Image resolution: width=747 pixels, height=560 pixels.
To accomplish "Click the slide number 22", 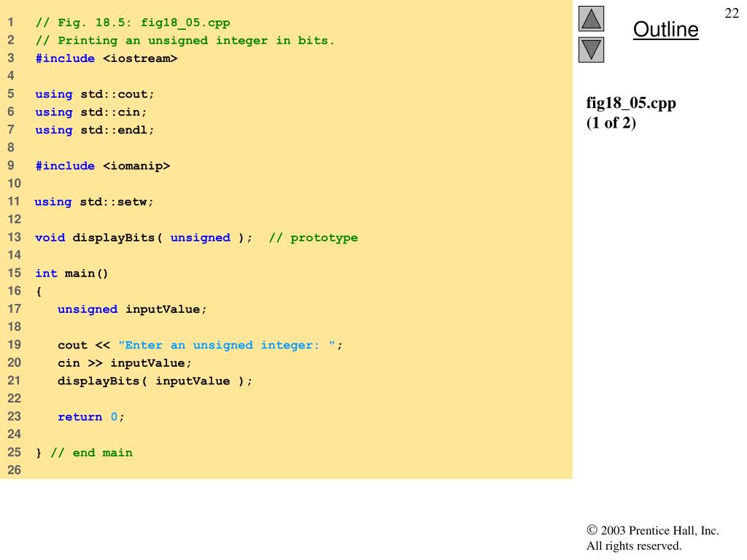I will 732,13.
